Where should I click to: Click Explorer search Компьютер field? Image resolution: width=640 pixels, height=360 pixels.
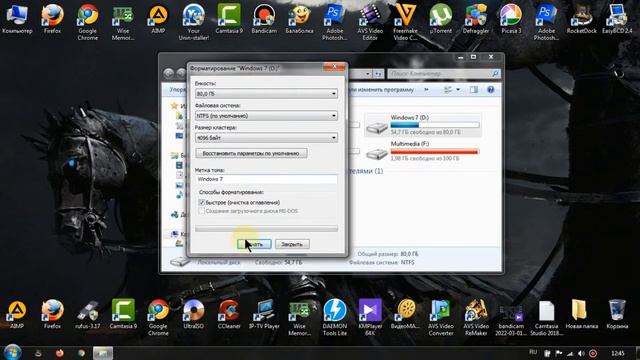pos(443,74)
